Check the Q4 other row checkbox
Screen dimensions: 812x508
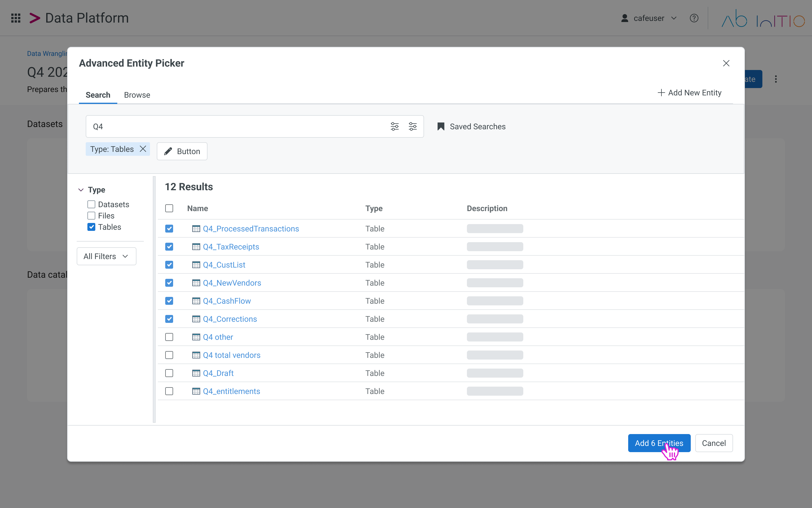pos(169,337)
